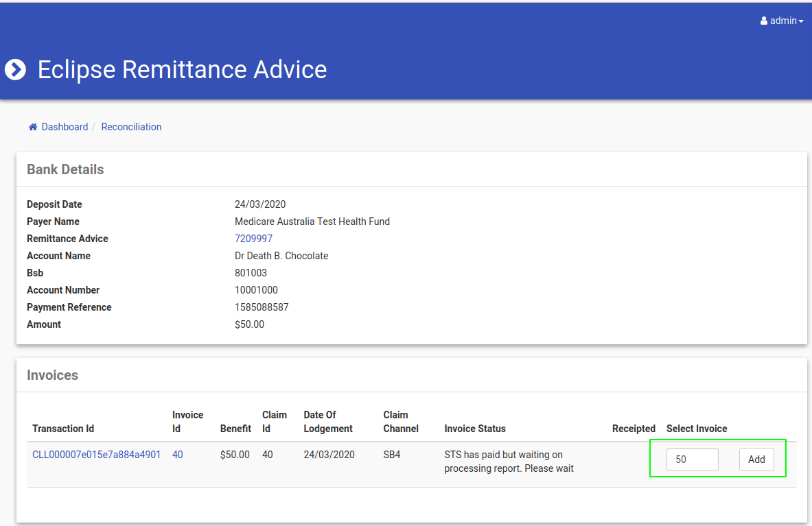This screenshot has height=526, width=812.
Task: Open the admin user dropdown menu
Action: [781, 21]
